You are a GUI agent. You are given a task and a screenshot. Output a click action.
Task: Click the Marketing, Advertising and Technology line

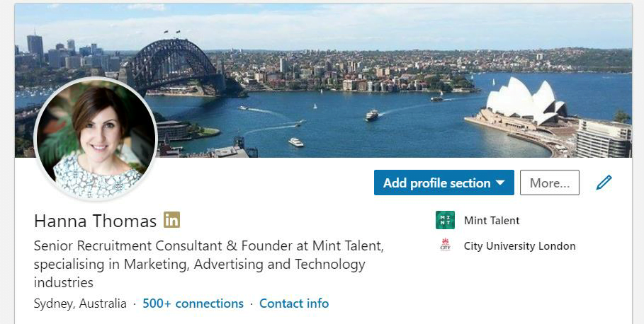(x=199, y=265)
